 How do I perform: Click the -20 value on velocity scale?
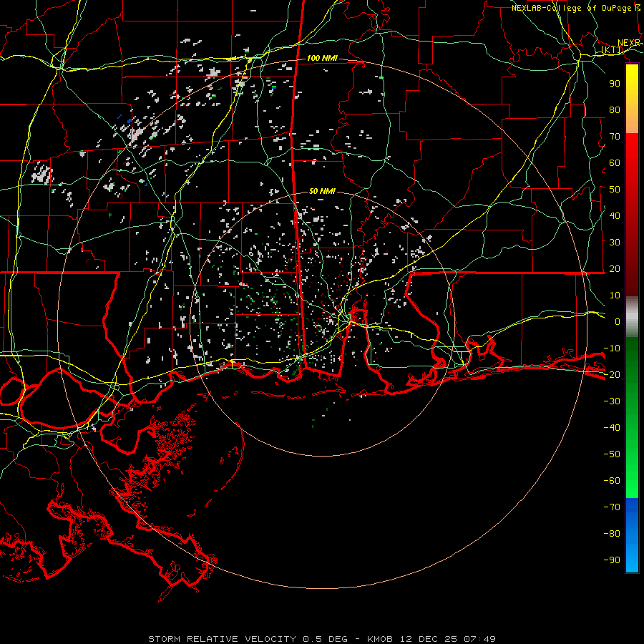coord(612,375)
